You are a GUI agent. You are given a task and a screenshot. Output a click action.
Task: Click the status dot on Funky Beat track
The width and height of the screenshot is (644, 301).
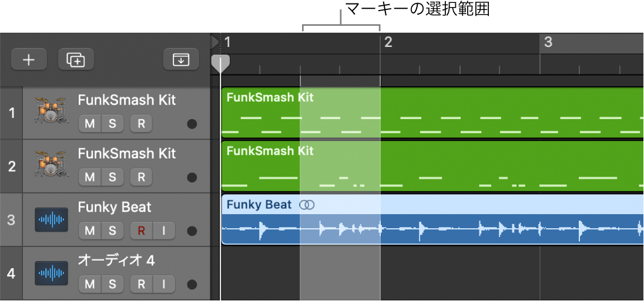click(192, 231)
